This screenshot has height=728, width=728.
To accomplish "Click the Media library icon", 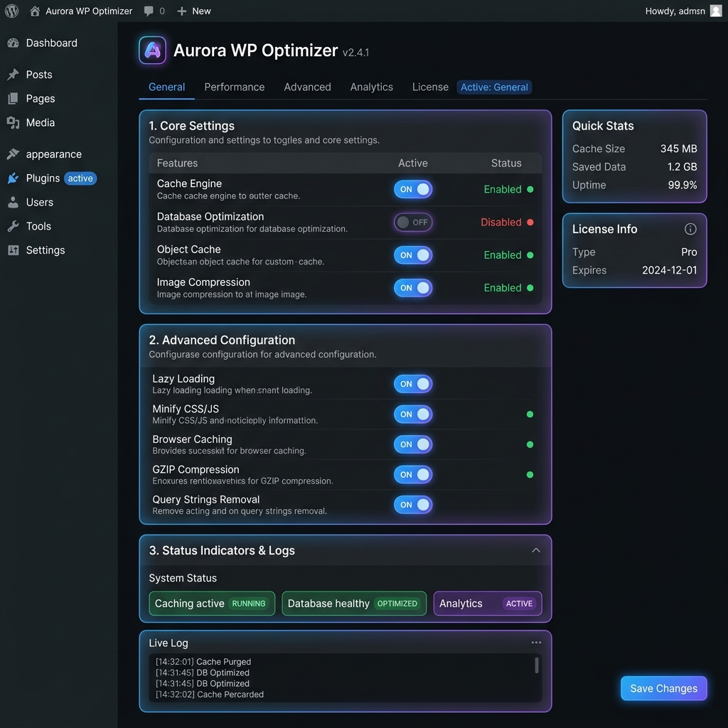I will pos(13,122).
